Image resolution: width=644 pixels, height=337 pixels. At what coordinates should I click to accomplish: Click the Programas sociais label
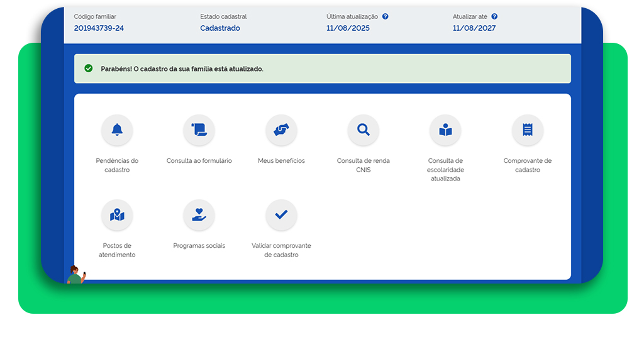(x=199, y=246)
